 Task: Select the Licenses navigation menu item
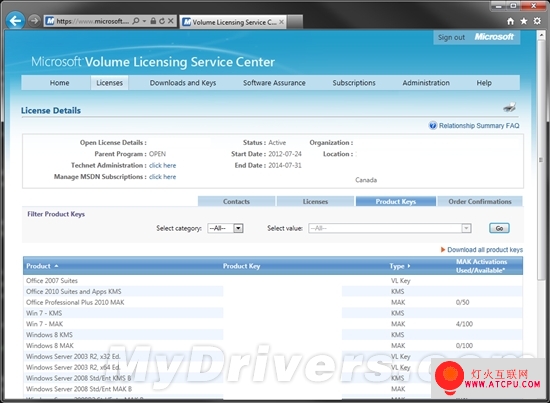click(x=109, y=83)
